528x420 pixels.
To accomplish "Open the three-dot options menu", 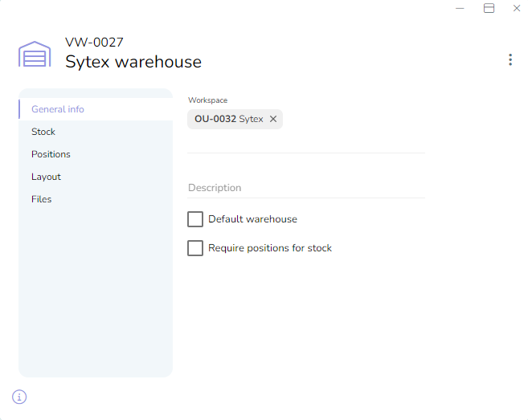I will coord(510,59).
